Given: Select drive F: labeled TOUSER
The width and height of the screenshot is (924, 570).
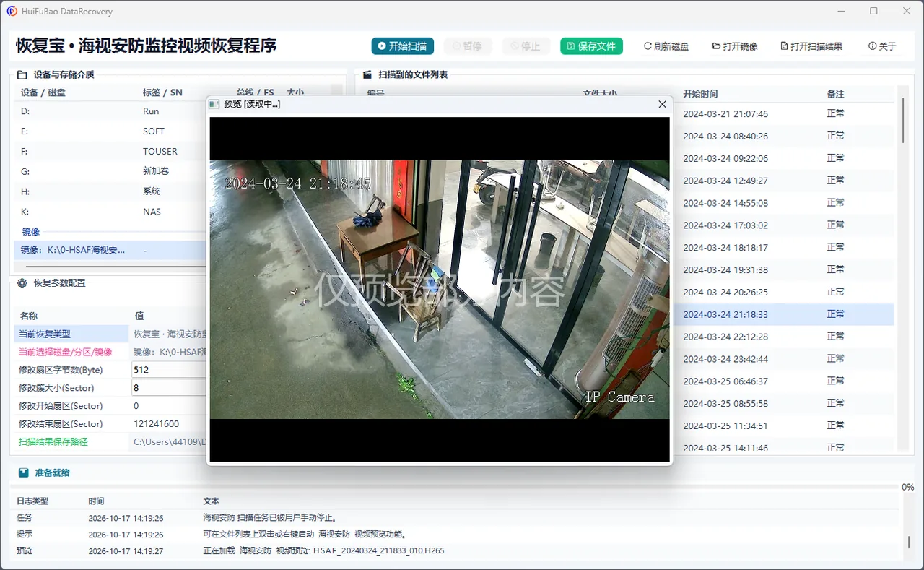Looking at the screenshot, I should pos(111,152).
